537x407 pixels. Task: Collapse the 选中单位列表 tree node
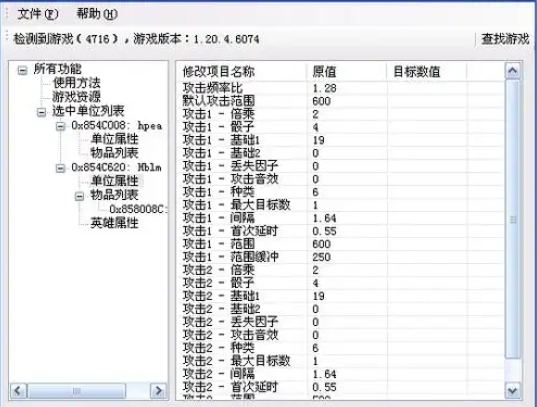41,112
